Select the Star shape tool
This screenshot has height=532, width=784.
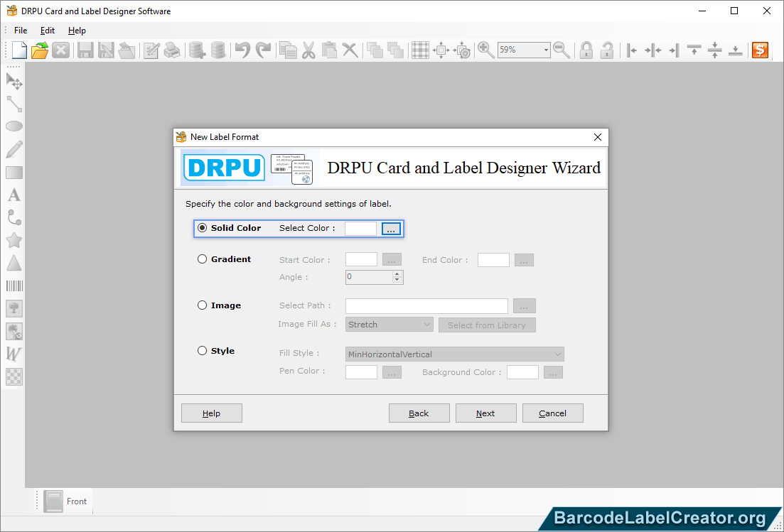pyautogui.click(x=14, y=240)
